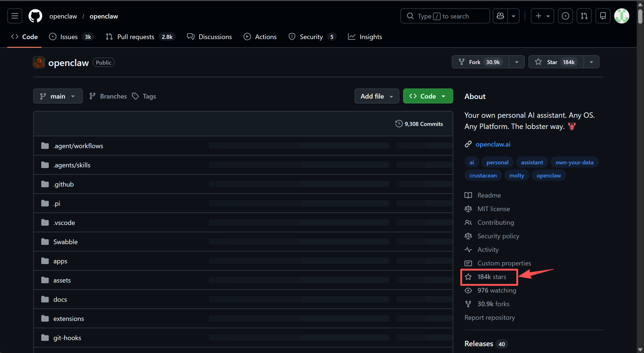Star the openclaw repository
Screen dimensions: 644x353
tap(556, 62)
